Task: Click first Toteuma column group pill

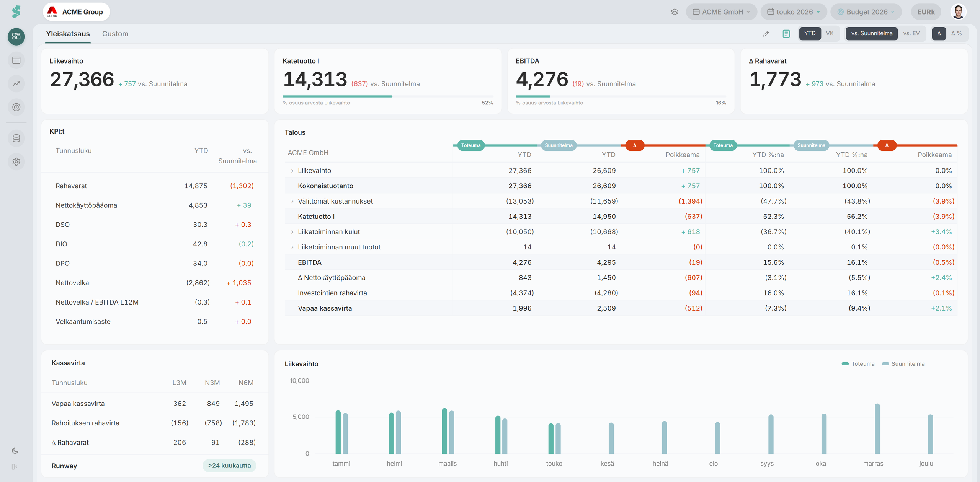Action: click(470, 145)
